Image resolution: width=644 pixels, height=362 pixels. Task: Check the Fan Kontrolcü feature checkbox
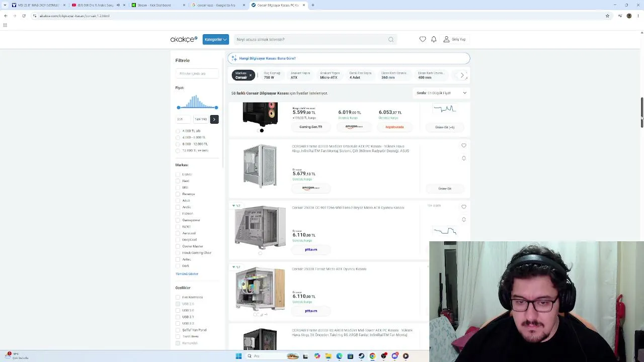pyautogui.click(x=178, y=297)
